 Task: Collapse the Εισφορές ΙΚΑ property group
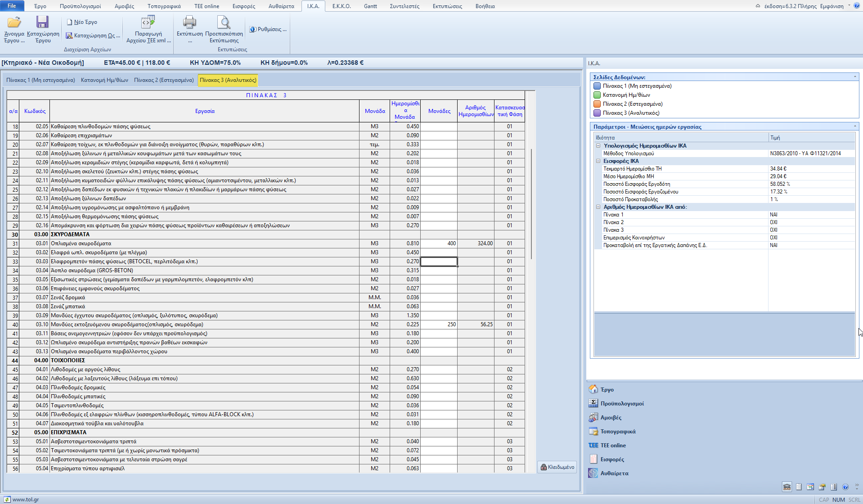tap(598, 161)
